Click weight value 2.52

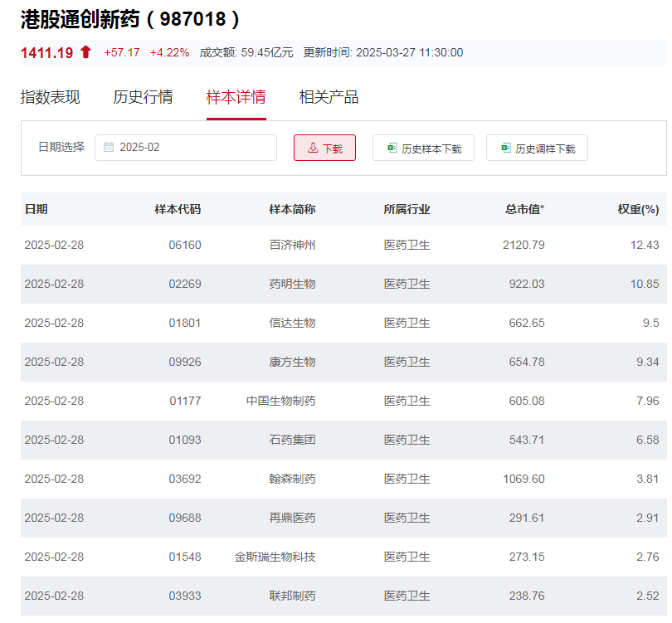(x=648, y=596)
